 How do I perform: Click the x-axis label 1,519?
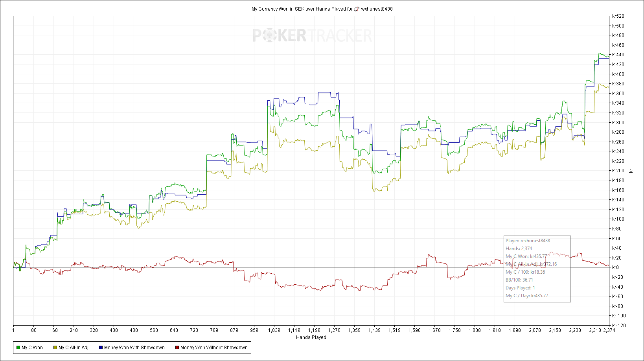(394, 330)
